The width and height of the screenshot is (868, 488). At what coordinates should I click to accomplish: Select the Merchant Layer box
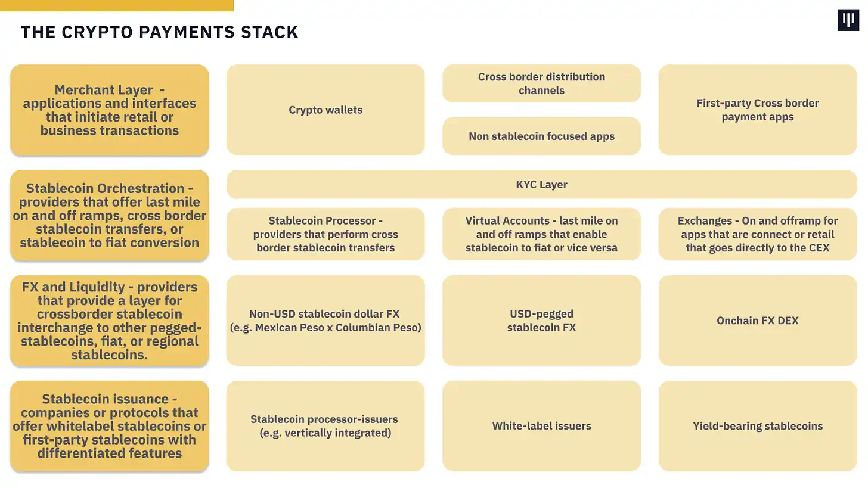coord(110,110)
